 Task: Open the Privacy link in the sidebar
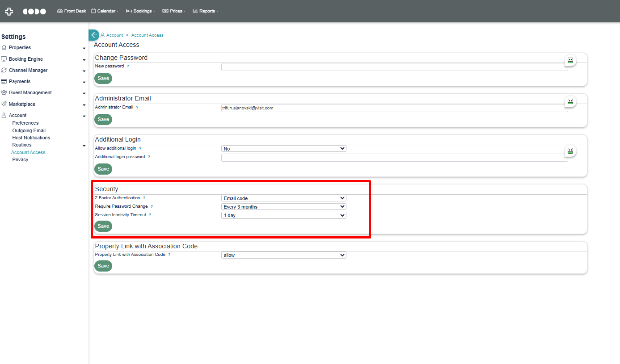(20, 160)
